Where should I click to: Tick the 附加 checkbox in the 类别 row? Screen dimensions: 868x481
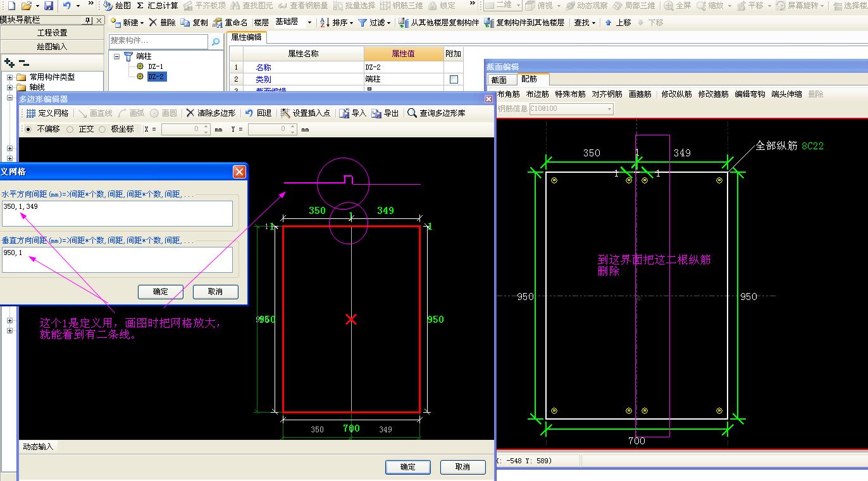[453, 80]
